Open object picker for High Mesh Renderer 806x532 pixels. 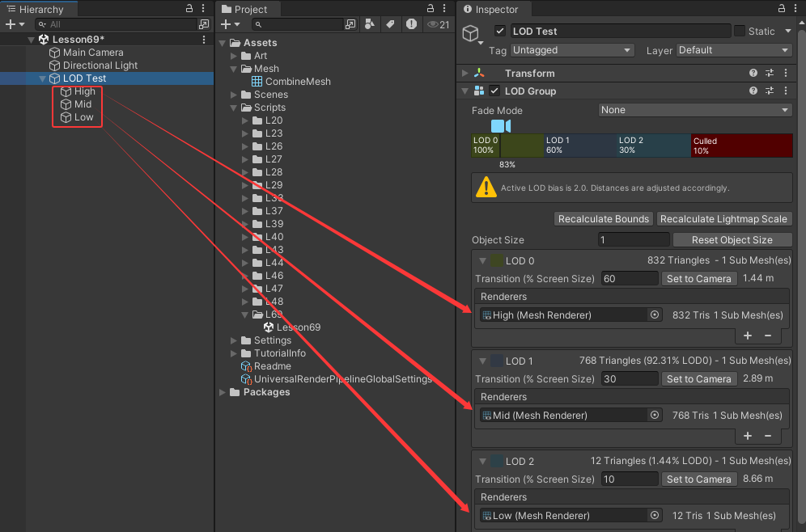(x=655, y=315)
